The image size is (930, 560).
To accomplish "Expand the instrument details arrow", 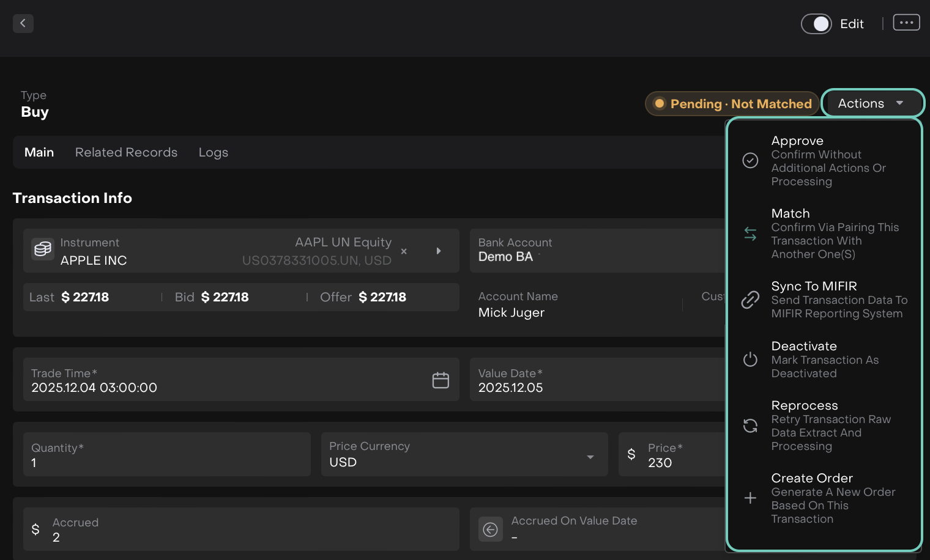I will coord(439,251).
